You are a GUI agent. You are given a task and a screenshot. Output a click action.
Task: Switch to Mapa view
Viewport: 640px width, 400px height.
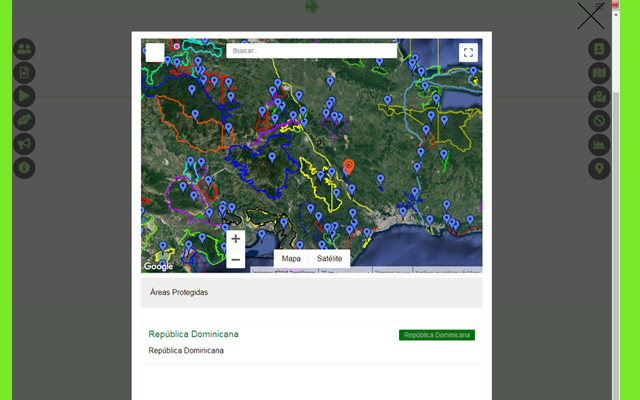pyautogui.click(x=291, y=258)
